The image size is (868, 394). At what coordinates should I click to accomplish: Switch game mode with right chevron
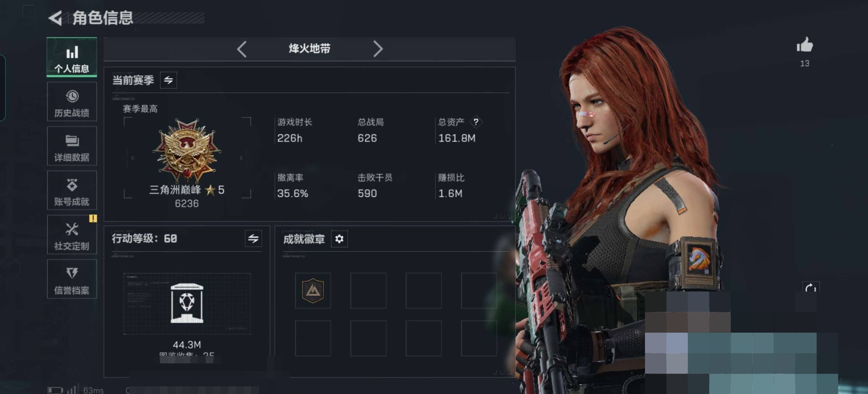pyautogui.click(x=378, y=49)
